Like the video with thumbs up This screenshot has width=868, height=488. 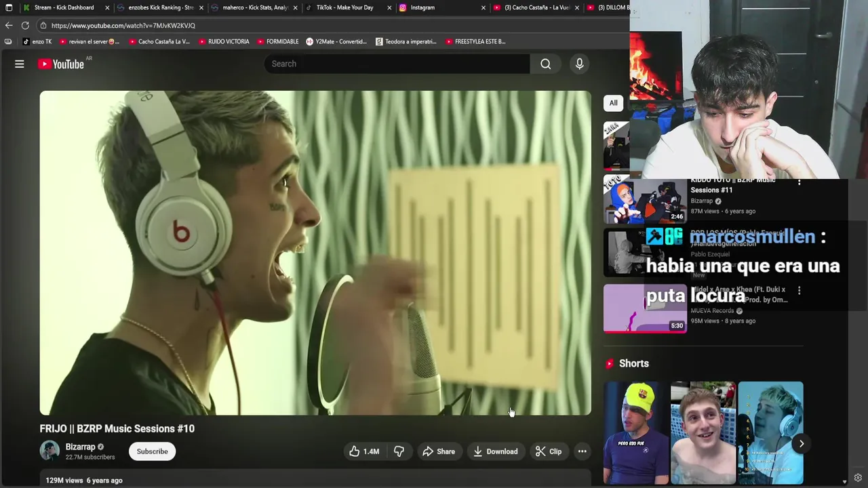364,451
